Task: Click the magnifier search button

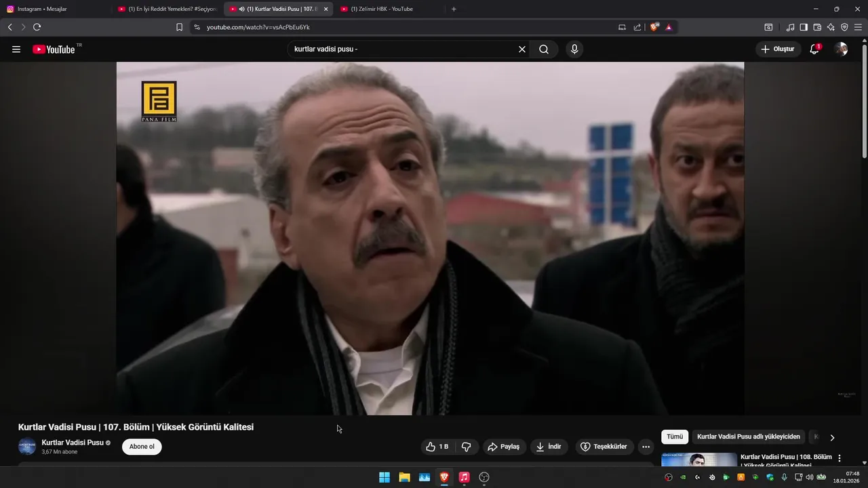Action: [x=544, y=49]
